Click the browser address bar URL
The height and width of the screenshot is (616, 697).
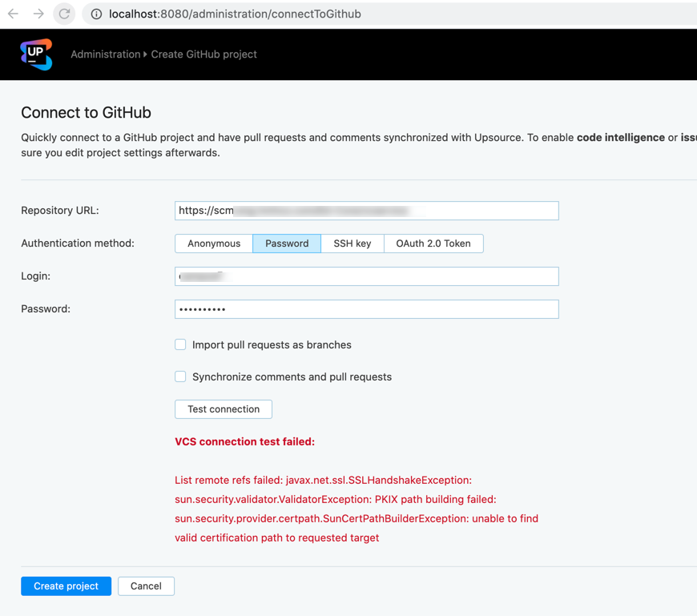pyautogui.click(x=235, y=14)
